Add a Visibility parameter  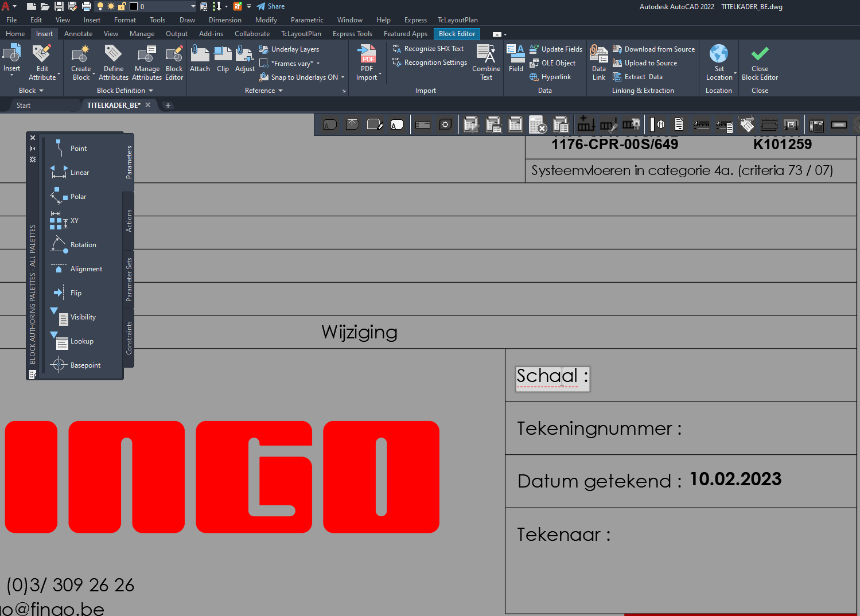tap(75, 317)
